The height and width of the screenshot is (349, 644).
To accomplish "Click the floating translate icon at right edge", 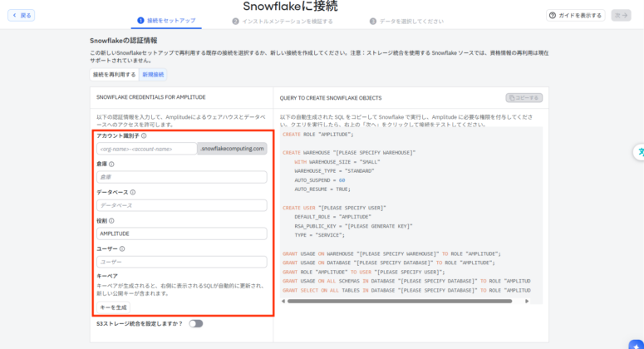I will (639, 152).
